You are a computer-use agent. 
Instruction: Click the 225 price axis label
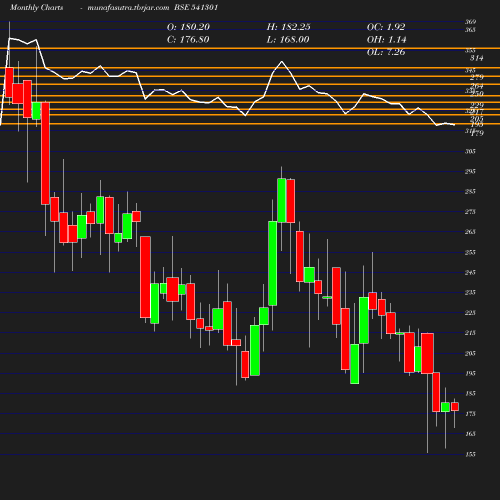pos(470,313)
